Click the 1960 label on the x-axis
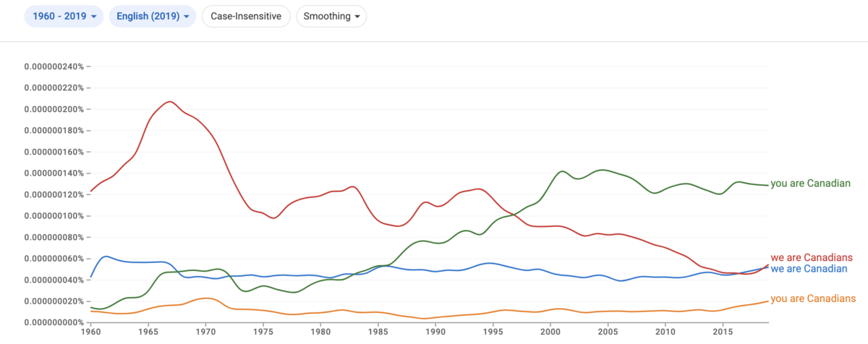Image resolution: width=868 pixels, height=344 pixels. [x=90, y=332]
